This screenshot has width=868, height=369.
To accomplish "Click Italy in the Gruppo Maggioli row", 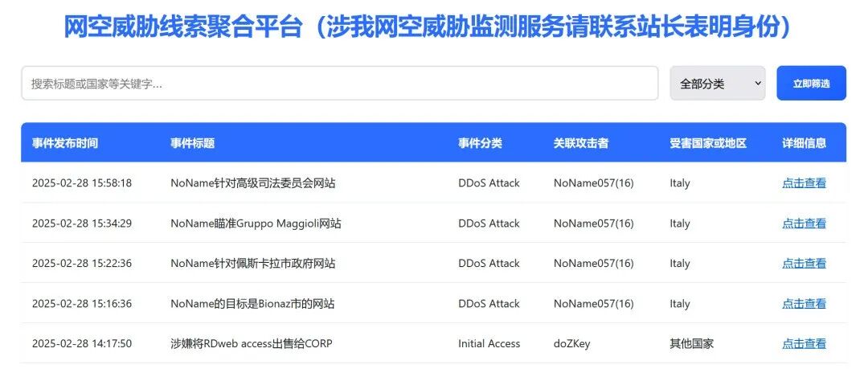I will (x=680, y=223).
